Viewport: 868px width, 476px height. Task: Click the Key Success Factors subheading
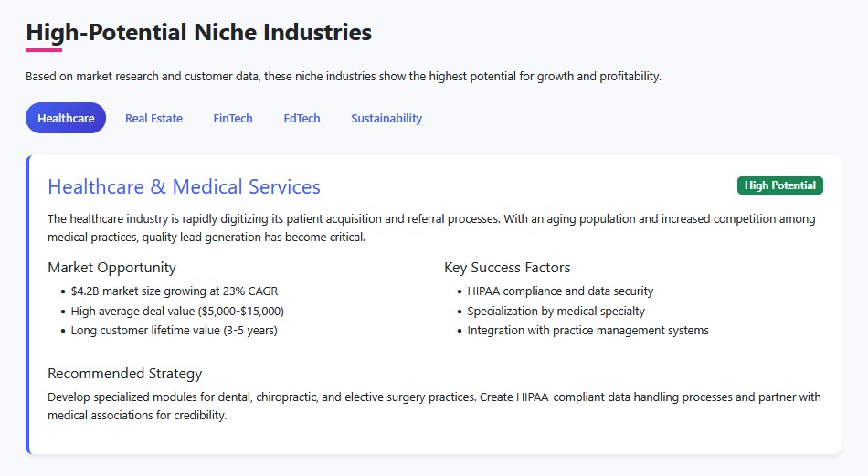click(x=507, y=268)
